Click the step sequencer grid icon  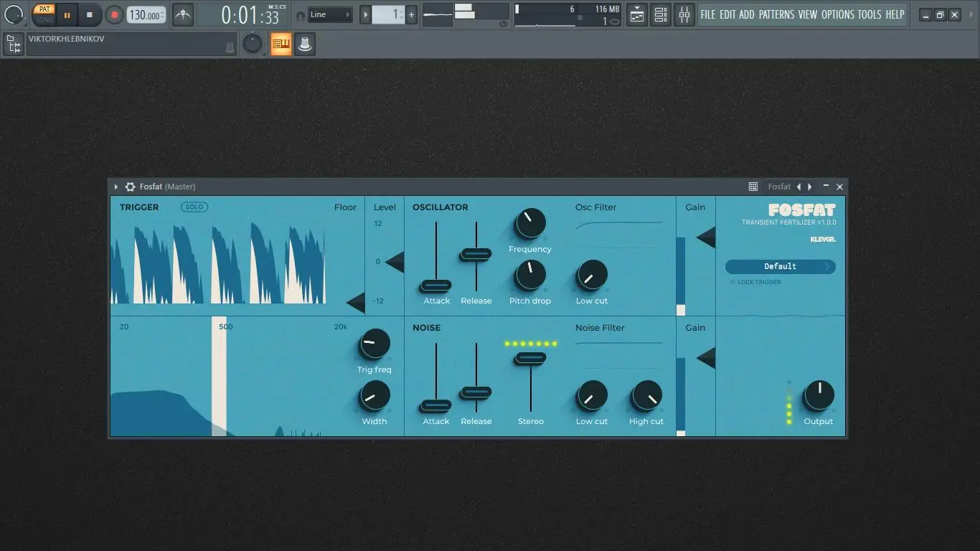pos(281,44)
